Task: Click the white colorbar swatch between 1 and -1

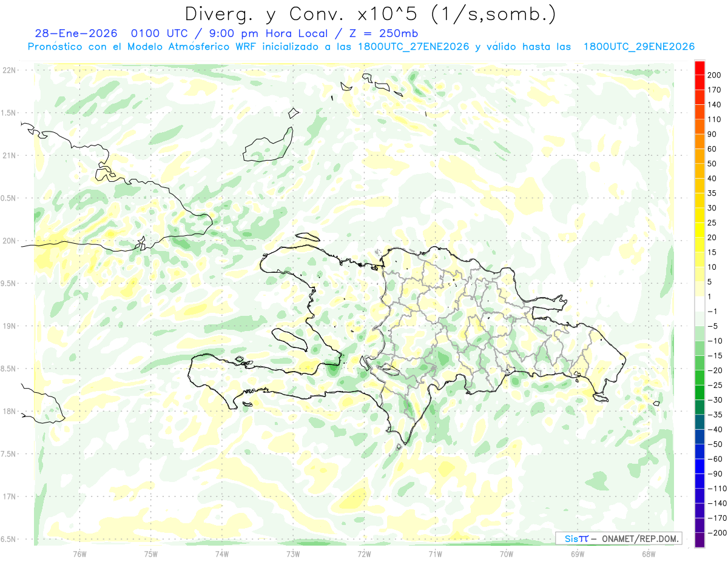Action: tap(699, 304)
